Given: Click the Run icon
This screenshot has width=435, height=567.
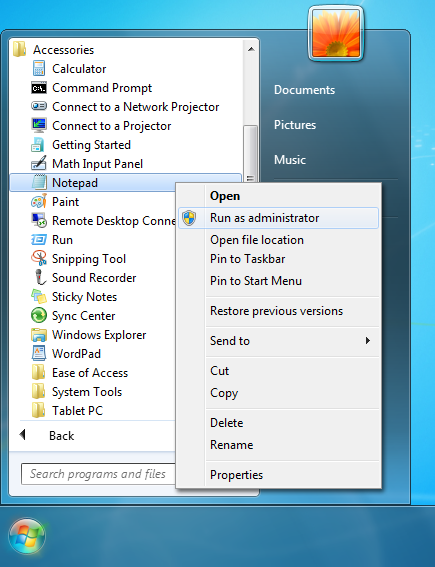Looking at the screenshot, I should 38,239.
